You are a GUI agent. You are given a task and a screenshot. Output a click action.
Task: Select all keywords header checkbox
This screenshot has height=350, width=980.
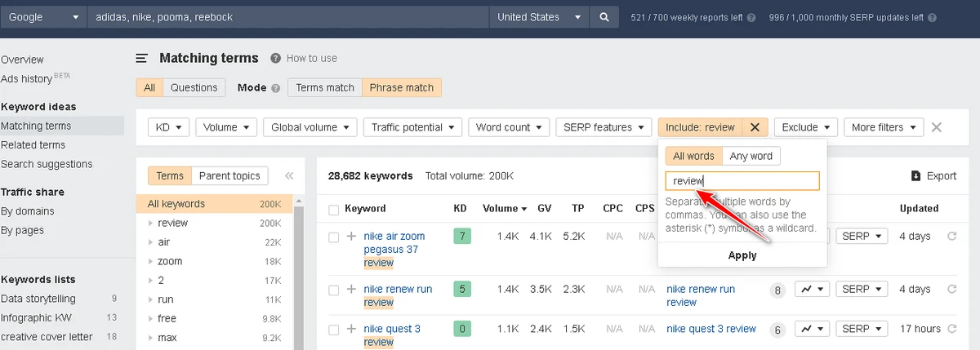click(x=333, y=210)
